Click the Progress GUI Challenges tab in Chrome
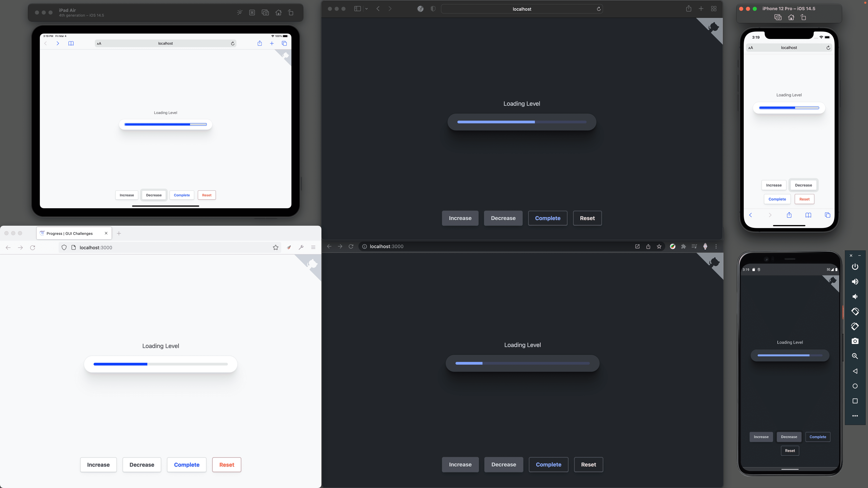This screenshot has height=488, width=868. [70, 233]
